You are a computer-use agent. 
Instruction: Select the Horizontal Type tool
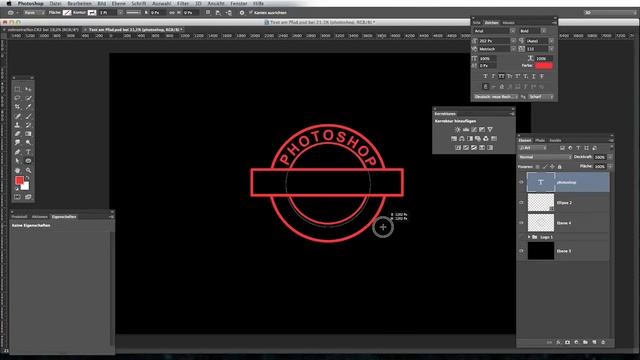[28, 152]
